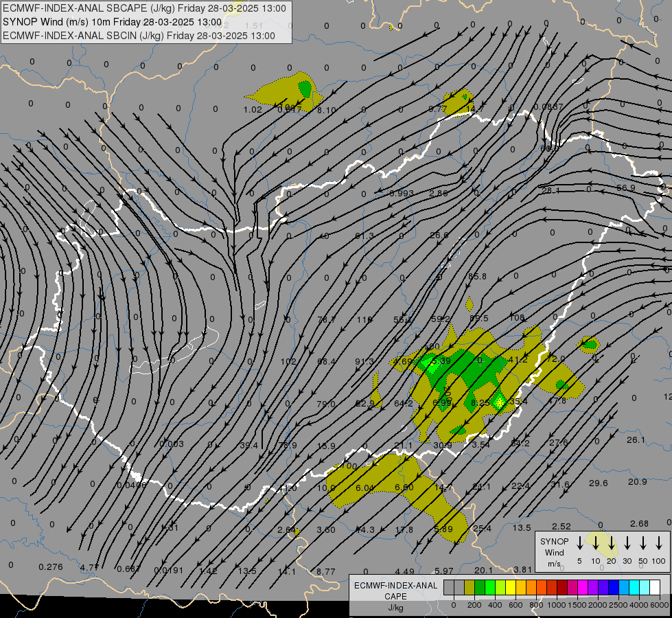
Task: Click the map value '54.2'
Action: pyautogui.click(x=520, y=444)
